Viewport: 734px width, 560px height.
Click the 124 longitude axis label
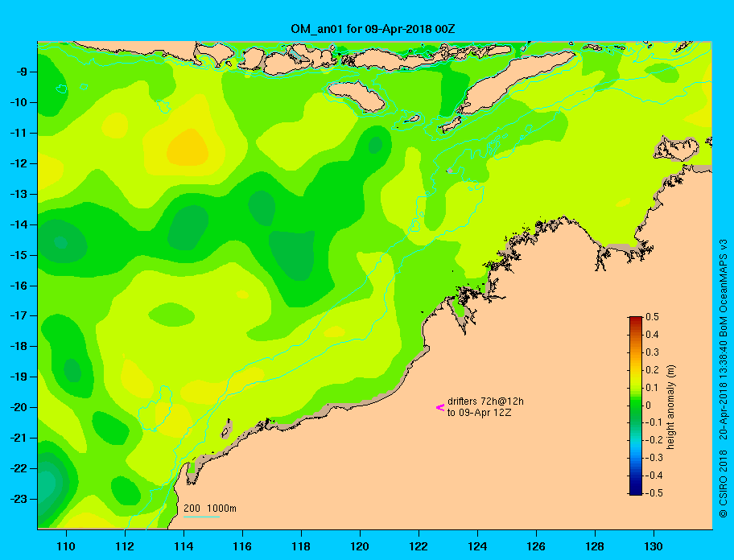coord(477,546)
